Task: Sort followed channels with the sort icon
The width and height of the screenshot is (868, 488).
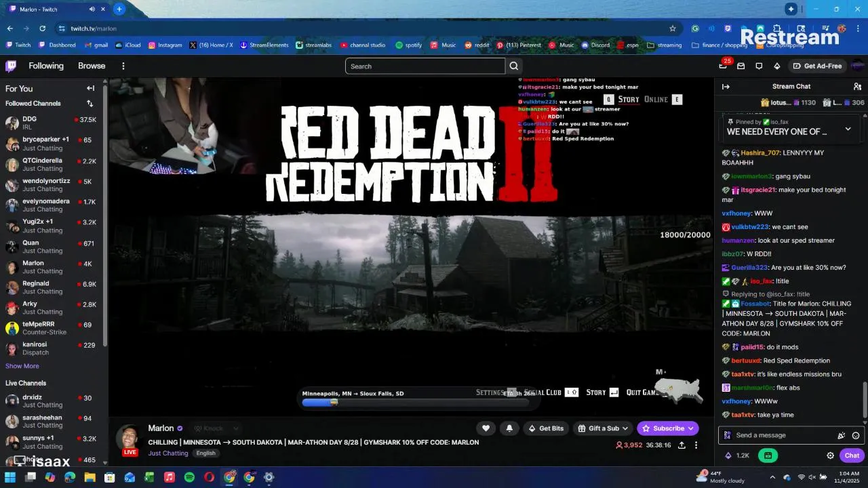Action: [x=90, y=104]
